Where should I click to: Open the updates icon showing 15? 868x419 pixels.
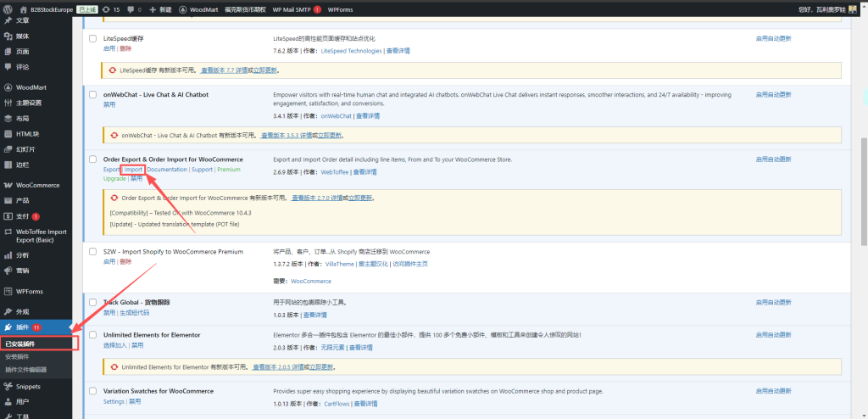point(106,9)
